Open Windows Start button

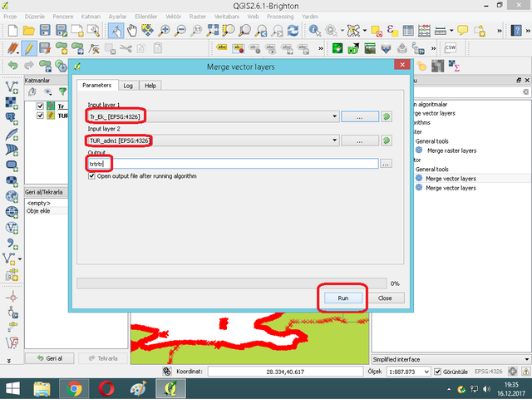pos(13,389)
